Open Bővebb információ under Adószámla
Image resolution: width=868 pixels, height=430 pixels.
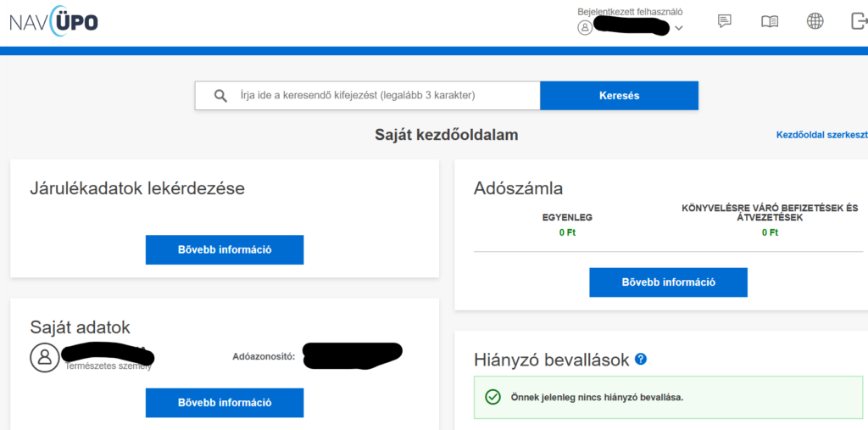pos(668,282)
